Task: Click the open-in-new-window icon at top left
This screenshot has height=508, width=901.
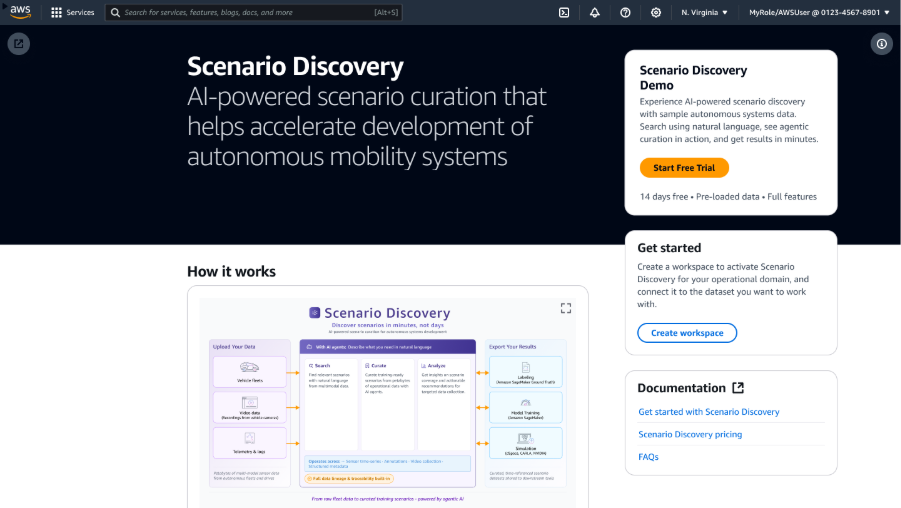Action: [x=19, y=44]
